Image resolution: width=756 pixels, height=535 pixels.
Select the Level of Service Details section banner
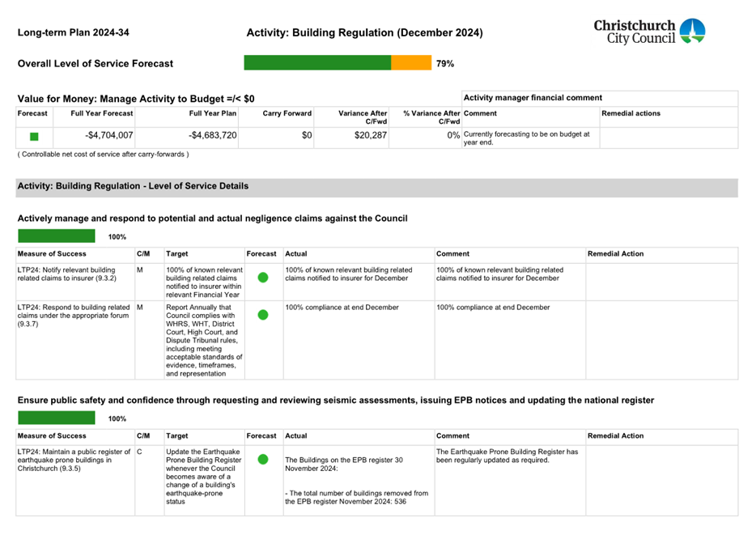(x=376, y=186)
